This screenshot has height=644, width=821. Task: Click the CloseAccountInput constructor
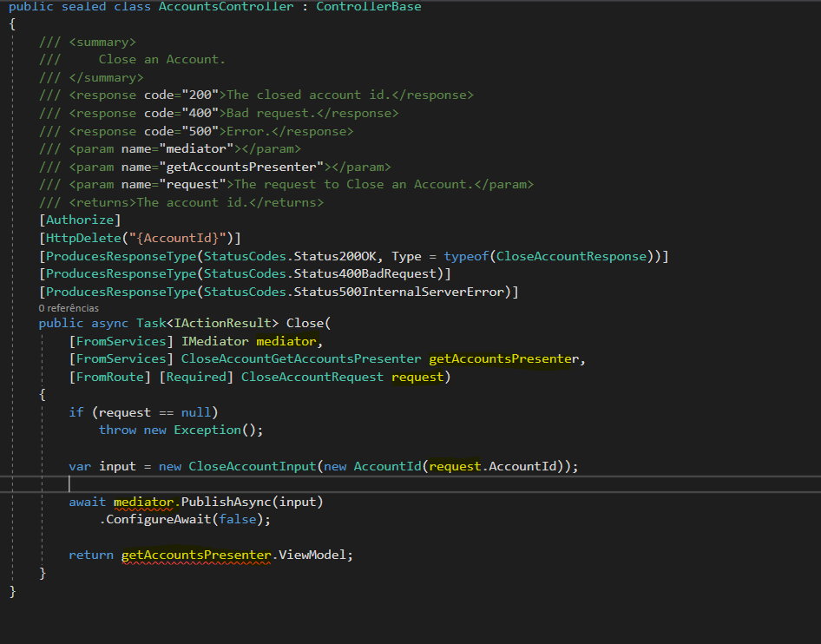tap(253, 466)
